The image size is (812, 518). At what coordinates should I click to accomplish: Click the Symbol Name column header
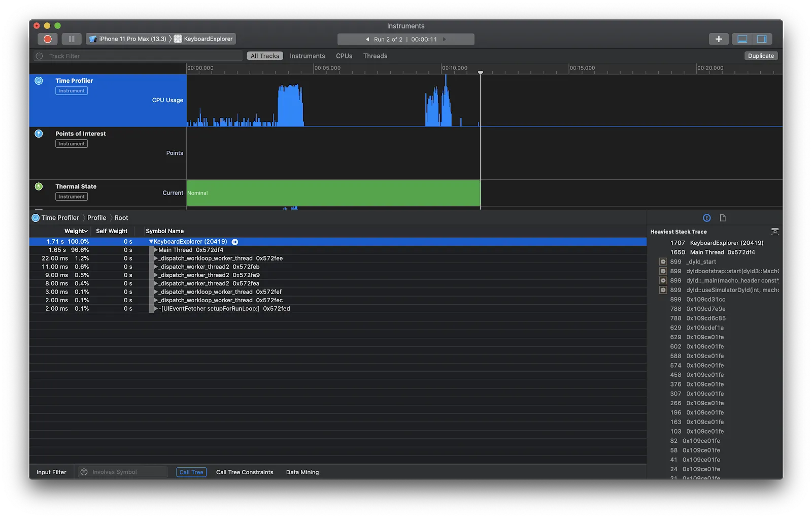point(165,231)
